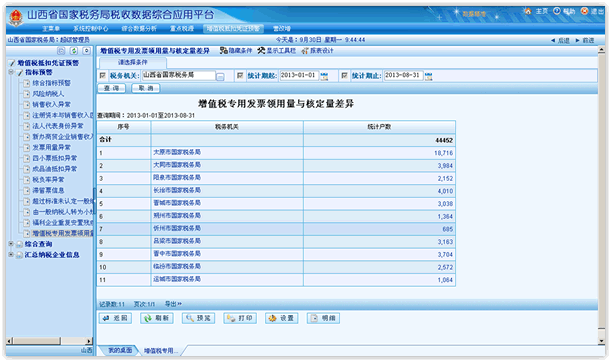611x362 pixels.
Task: Click page icon beside 综合指标预警
Action: coord(26,83)
